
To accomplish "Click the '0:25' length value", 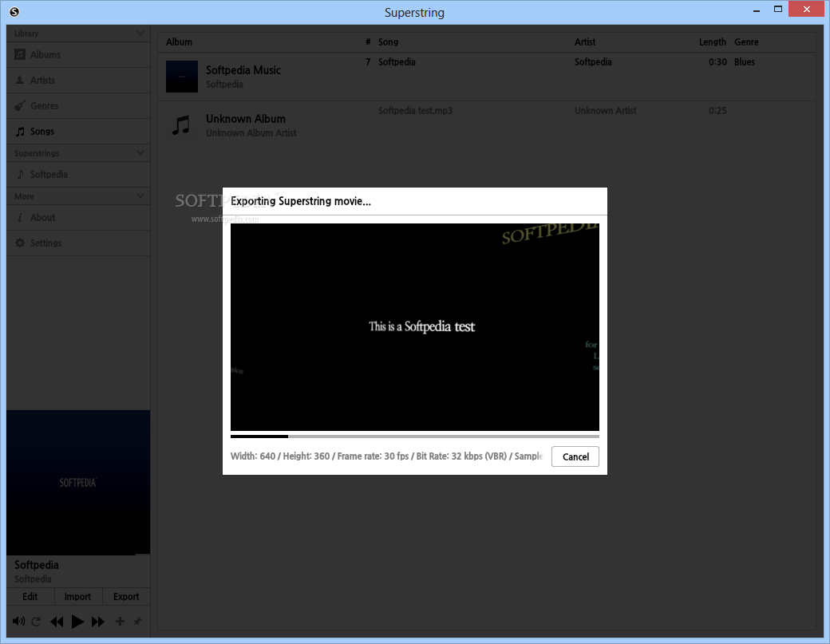I will pyautogui.click(x=717, y=111).
